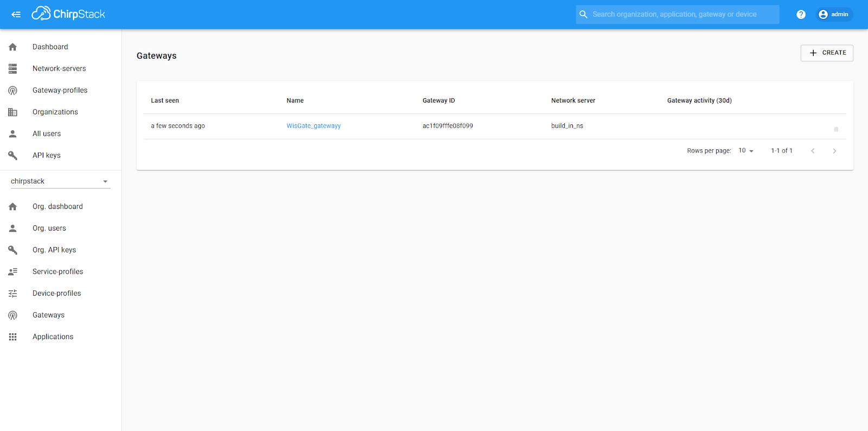Collapse sidebar with back-arrow menu icon
The width and height of the screenshot is (868, 431).
(x=16, y=15)
